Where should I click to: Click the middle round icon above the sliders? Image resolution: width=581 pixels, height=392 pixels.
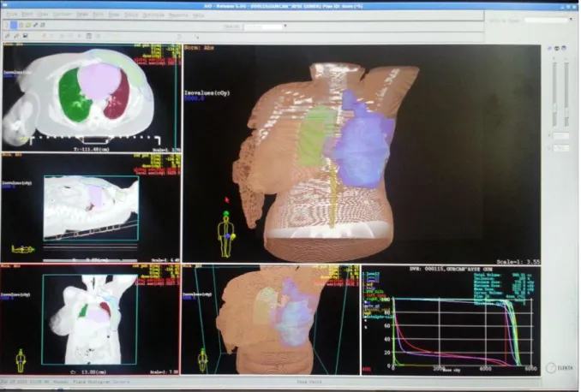point(556,48)
